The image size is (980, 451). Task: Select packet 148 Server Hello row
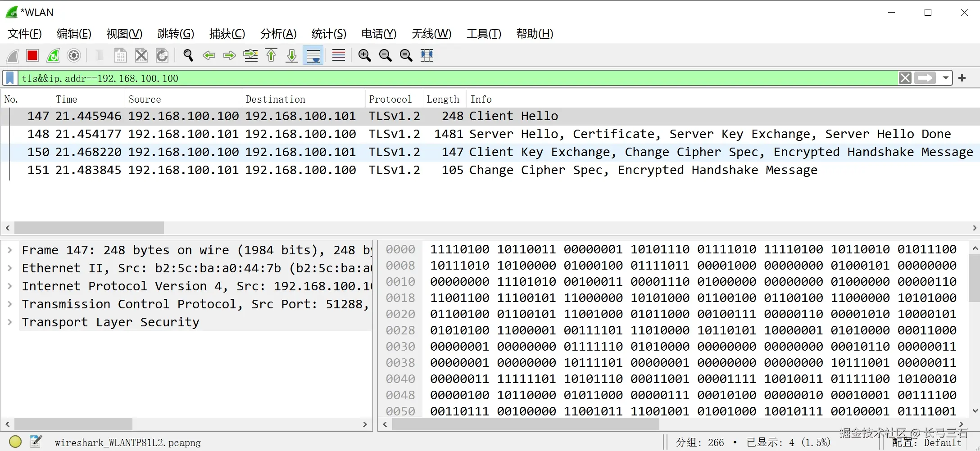[x=490, y=134]
